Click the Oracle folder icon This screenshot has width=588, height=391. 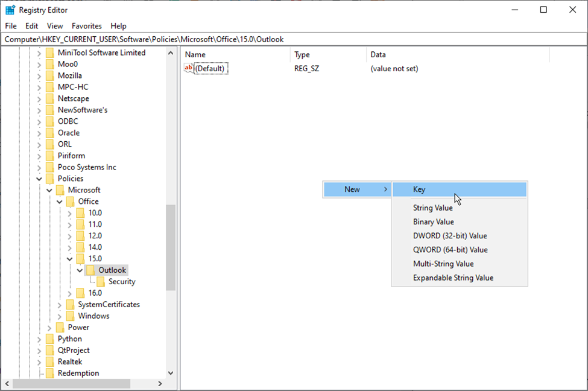(50, 133)
